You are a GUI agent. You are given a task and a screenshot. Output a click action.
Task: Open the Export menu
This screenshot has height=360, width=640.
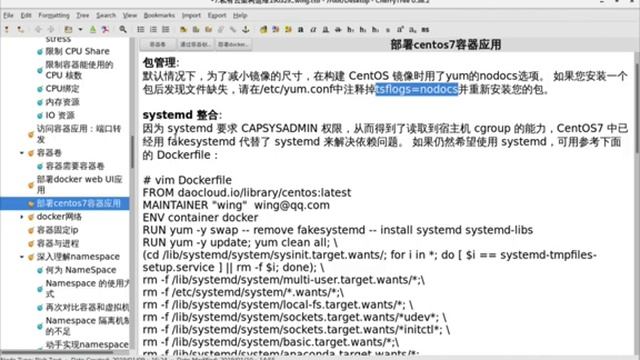coord(217,16)
